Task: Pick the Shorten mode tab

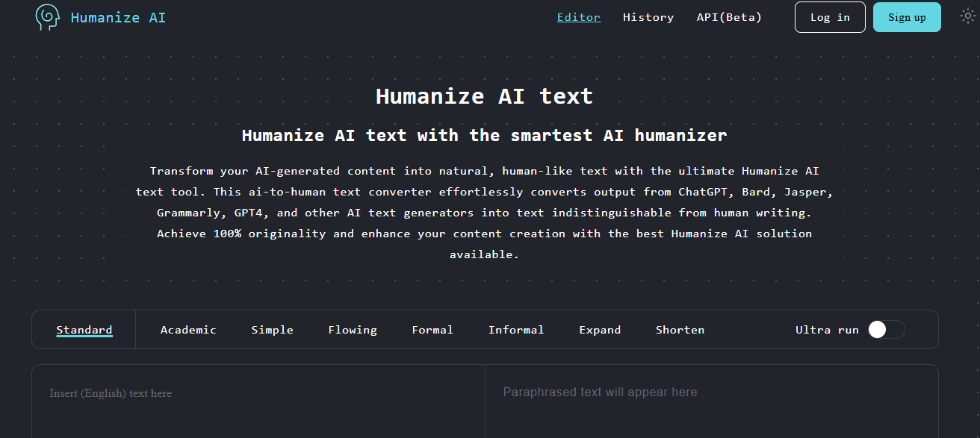Action: tap(680, 330)
